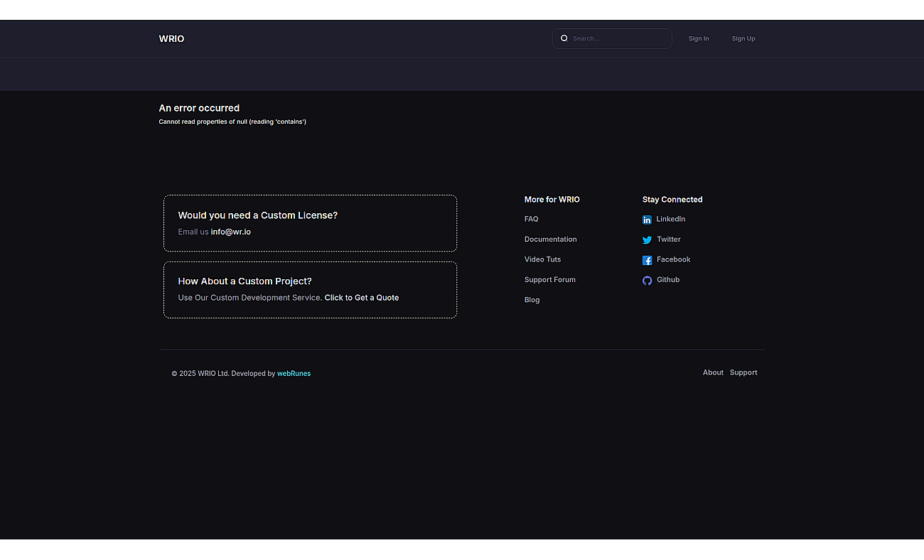Go to the WRIO home logo
Screen dimensions: 924x560
(x=171, y=39)
